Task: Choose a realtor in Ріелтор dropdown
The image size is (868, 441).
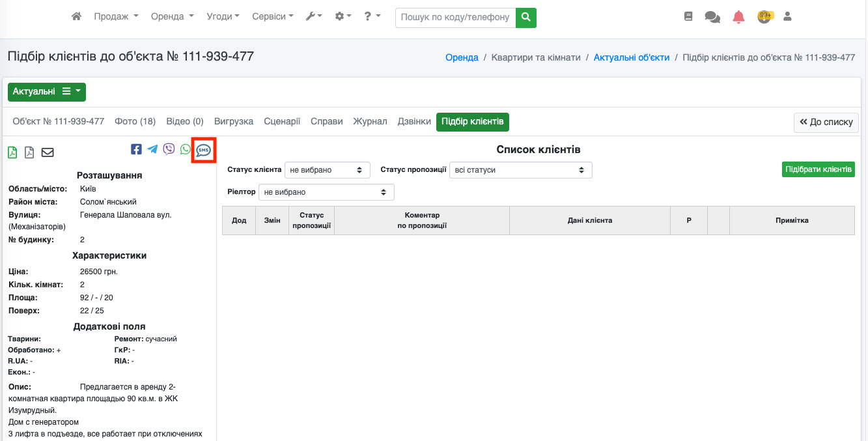Action: click(326, 192)
